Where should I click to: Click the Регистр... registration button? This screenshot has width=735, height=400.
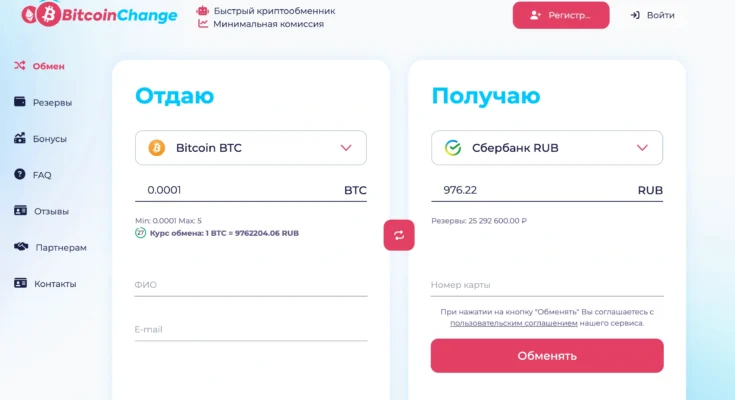point(561,15)
